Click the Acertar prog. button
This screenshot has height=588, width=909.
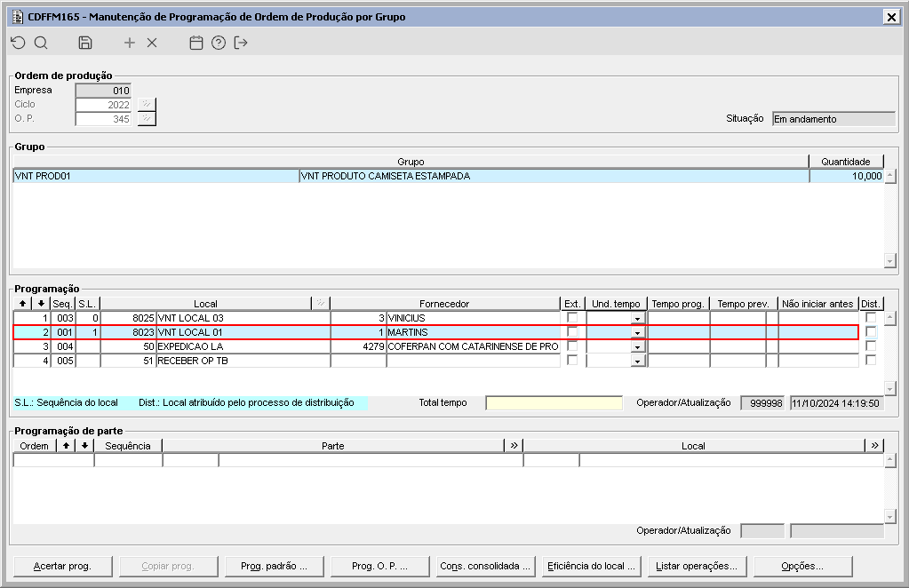[62, 567]
